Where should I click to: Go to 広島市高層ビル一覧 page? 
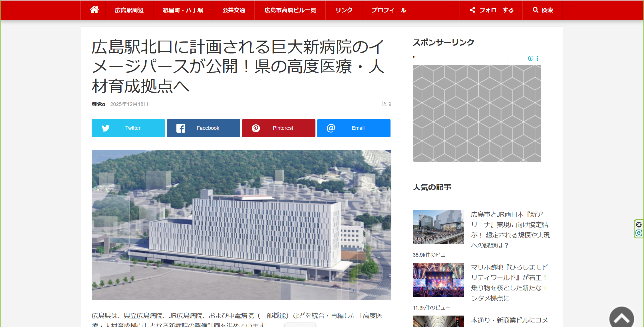(290, 10)
